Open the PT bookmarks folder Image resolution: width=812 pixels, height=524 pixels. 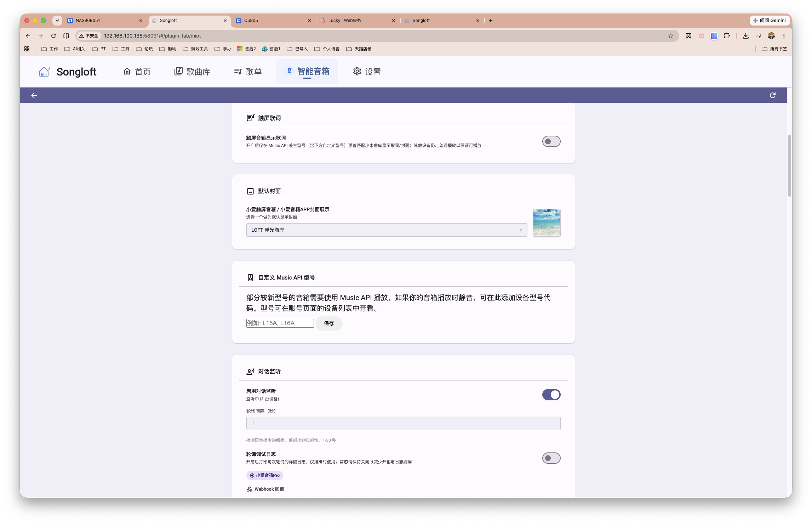(99, 49)
